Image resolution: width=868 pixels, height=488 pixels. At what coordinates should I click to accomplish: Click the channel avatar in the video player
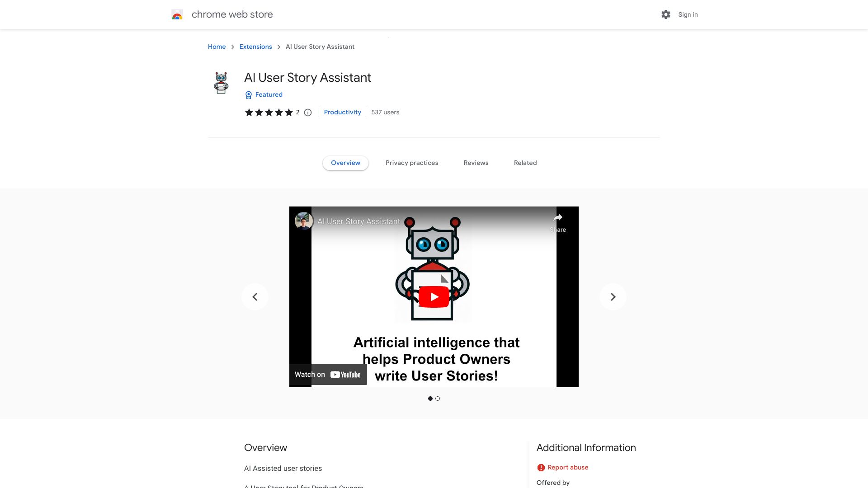pyautogui.click(x=304, y=221)
